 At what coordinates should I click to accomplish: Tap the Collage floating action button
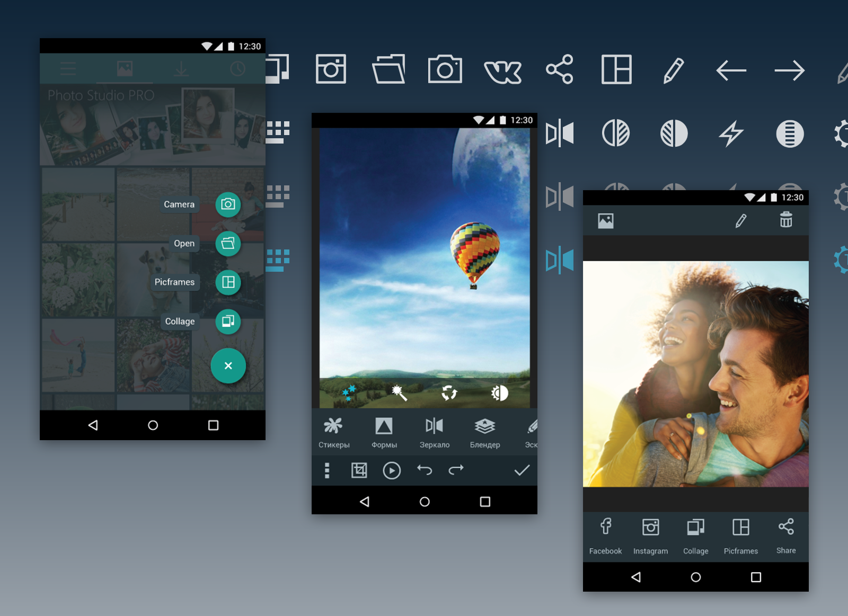pyautogui.click(x=228, y=322)
